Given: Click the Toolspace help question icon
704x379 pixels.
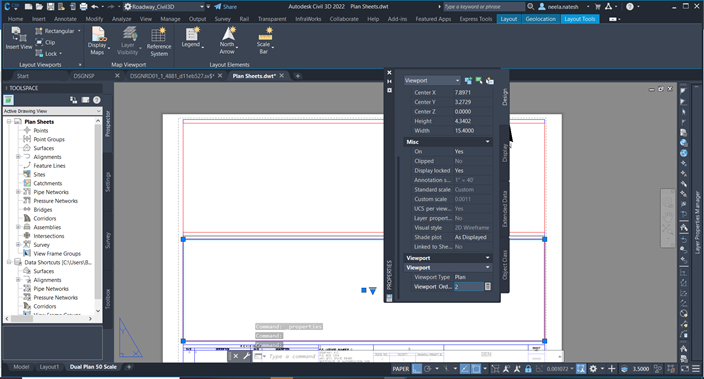Looking at the screenshot, I should [x=97, y=100].
